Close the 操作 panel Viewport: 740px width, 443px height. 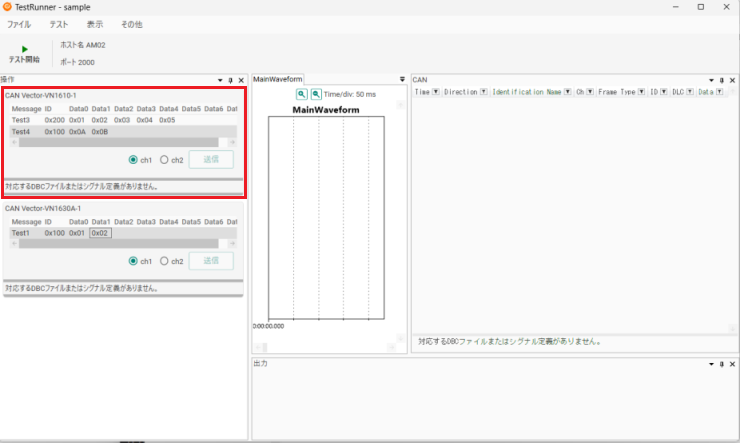click(240, 79)
